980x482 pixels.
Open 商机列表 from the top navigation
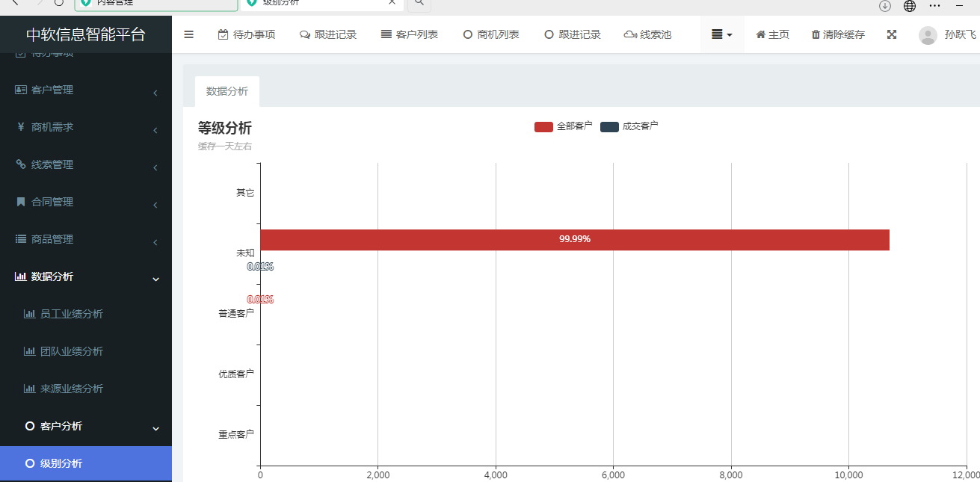click(490, 35)
